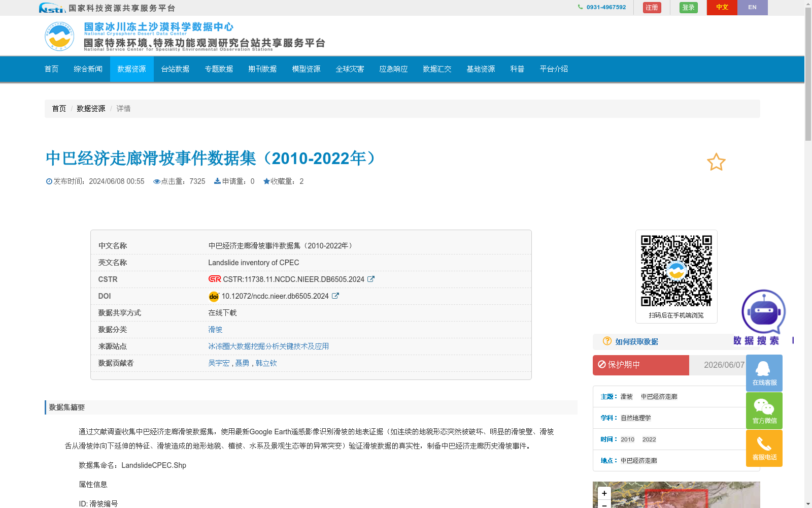Open the CSTR external link icon

(371, 279)
